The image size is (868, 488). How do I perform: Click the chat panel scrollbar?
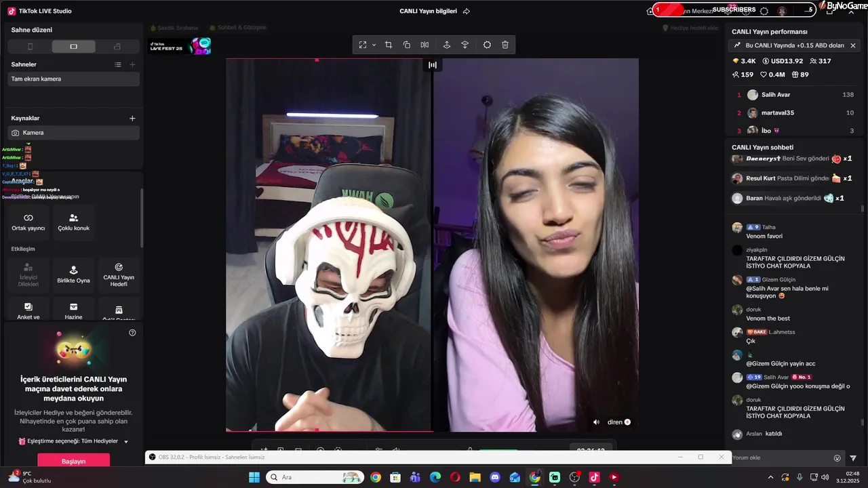coord(863,422)
